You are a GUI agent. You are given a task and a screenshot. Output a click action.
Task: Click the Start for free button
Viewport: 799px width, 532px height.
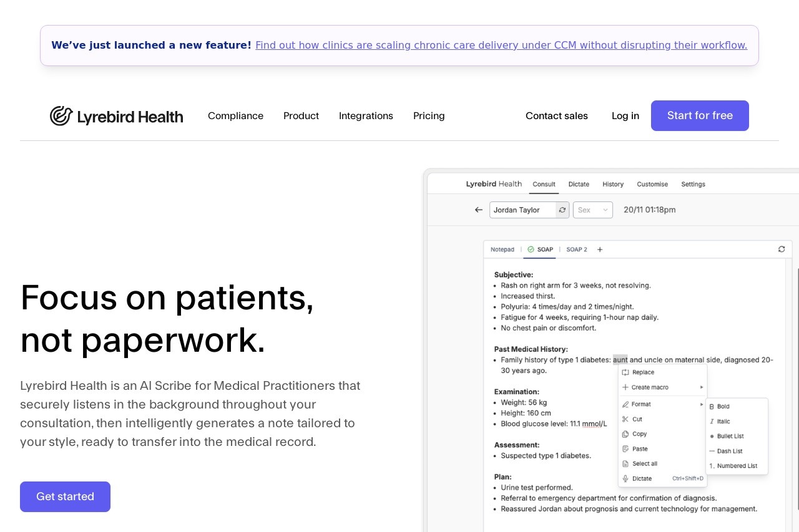(700, 116)
